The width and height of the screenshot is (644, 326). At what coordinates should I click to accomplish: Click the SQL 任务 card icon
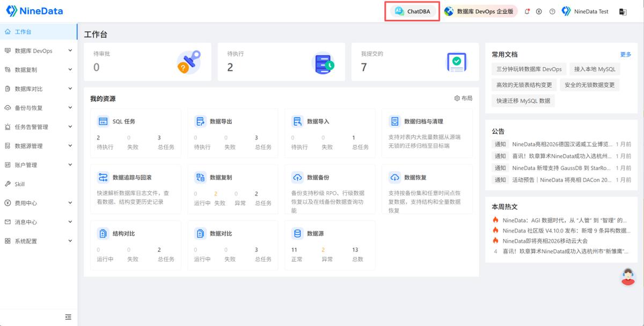tap(103, 121)
